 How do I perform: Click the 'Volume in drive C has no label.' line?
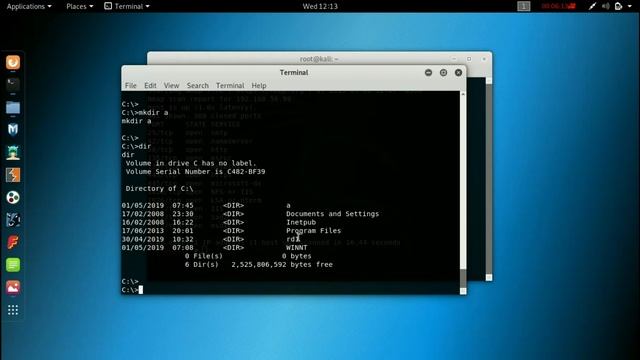click(191, 163)
